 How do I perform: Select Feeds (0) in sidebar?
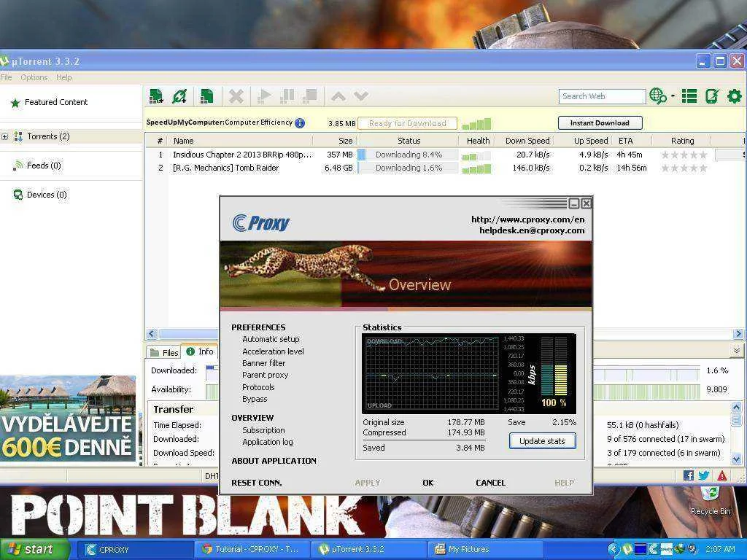pos(44,166)
